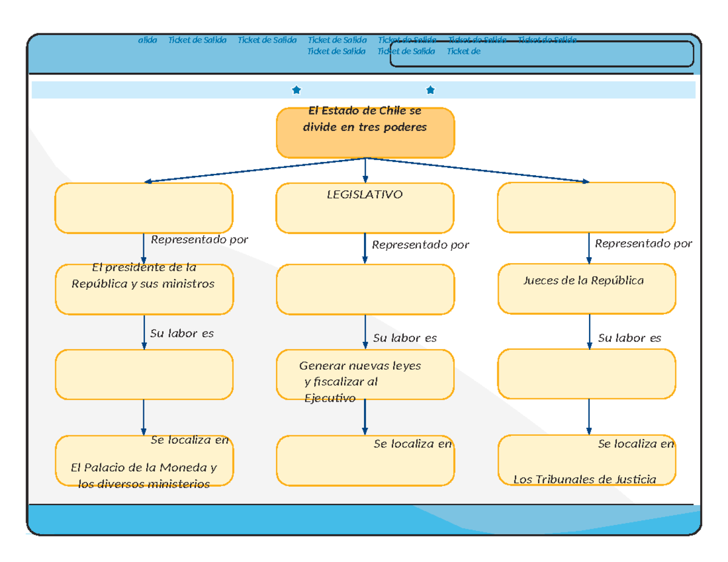
Task: Select the "El Estado de Chile se divide en tres poderes" box
Action: click(x=365, y=133)
